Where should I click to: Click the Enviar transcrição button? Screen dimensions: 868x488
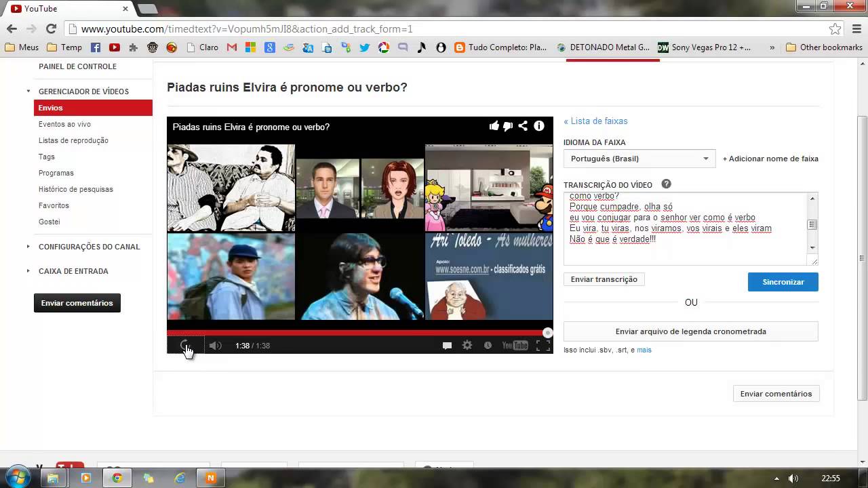click(604, 279)
